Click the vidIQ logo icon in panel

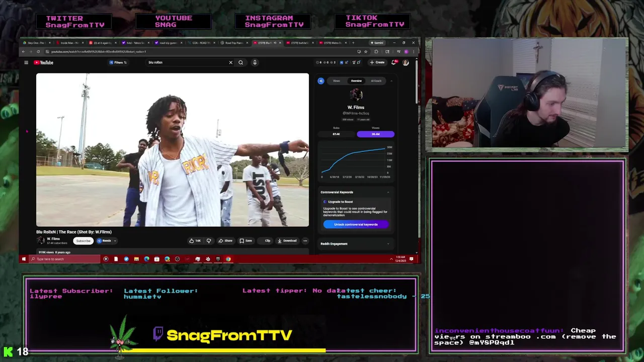[x=321, y=81]
